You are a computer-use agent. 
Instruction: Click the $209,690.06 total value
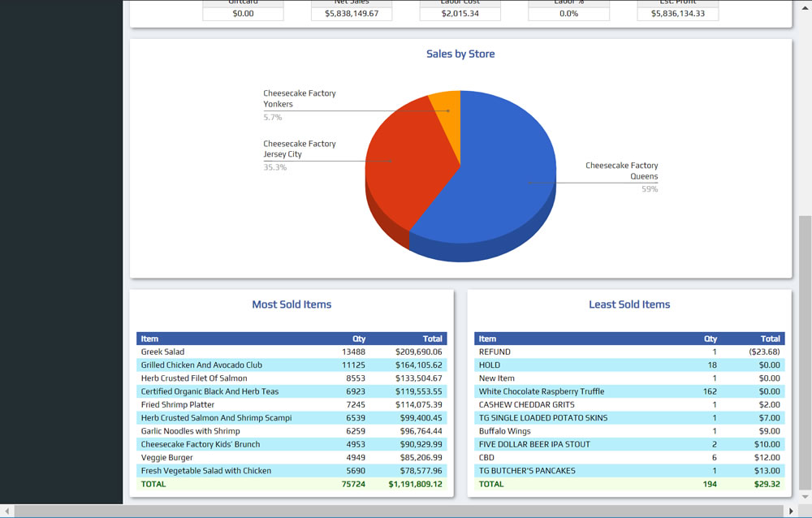coord(418,352)
